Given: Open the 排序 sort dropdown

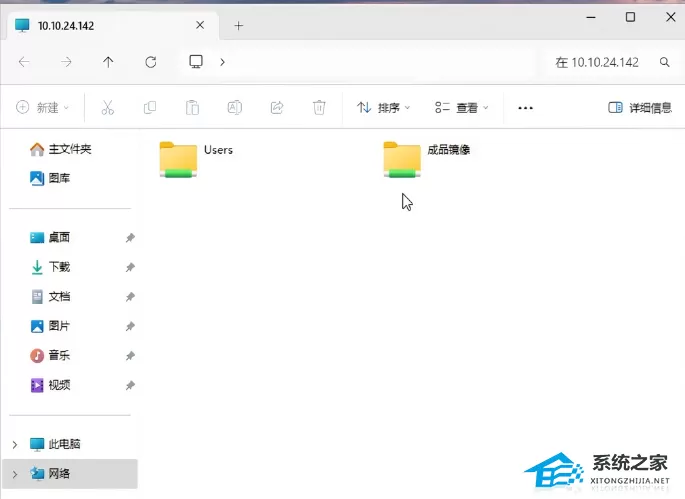Looking at the screenshot, I should coord(383,107).
